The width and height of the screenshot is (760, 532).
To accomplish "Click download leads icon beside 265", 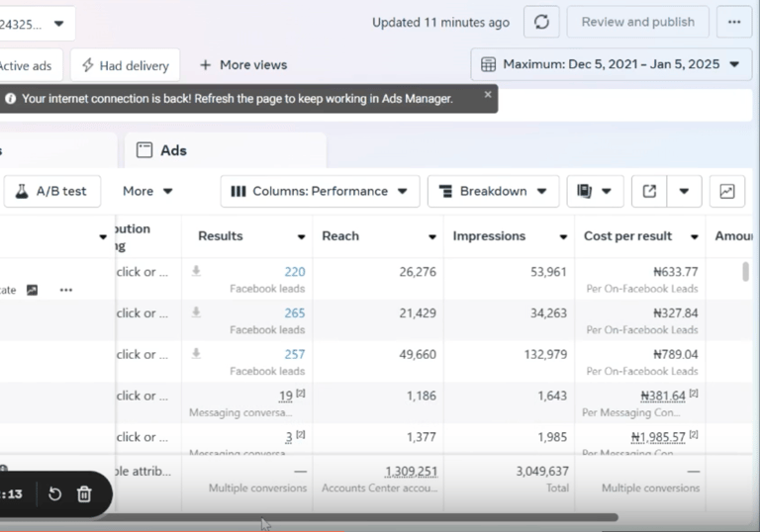I will [x=196, y=312].
